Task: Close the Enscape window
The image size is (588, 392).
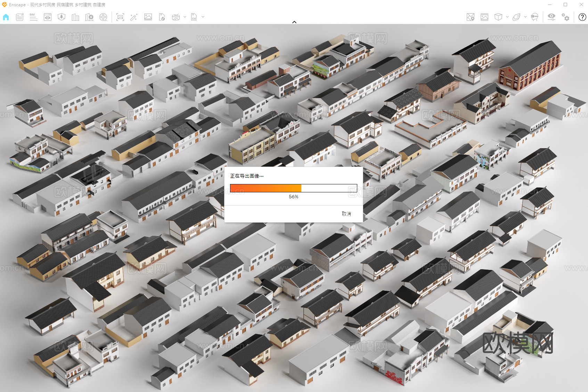Action: click(581, 5)
